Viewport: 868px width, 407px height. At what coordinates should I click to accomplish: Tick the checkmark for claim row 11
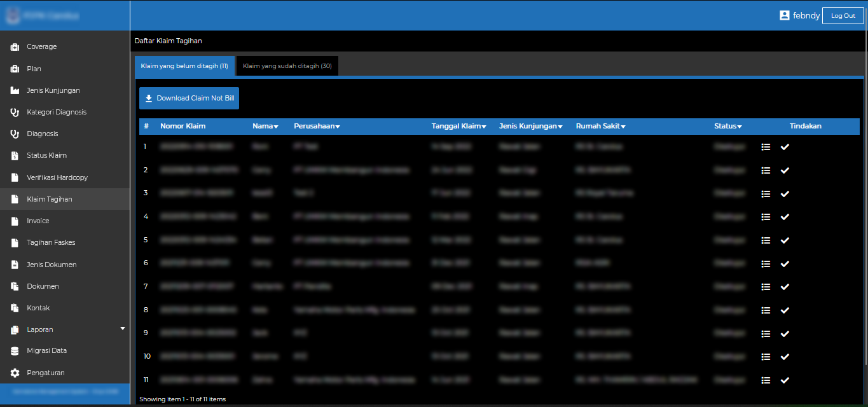click(785, 380)
